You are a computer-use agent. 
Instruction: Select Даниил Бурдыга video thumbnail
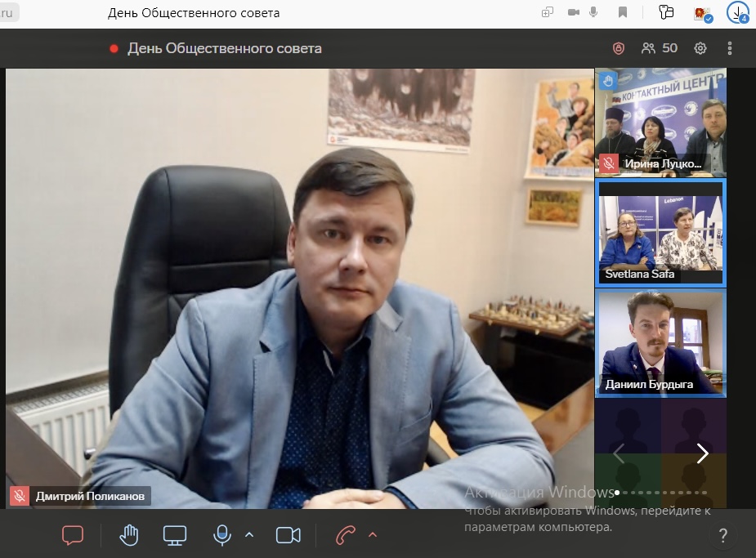[660, 343]
